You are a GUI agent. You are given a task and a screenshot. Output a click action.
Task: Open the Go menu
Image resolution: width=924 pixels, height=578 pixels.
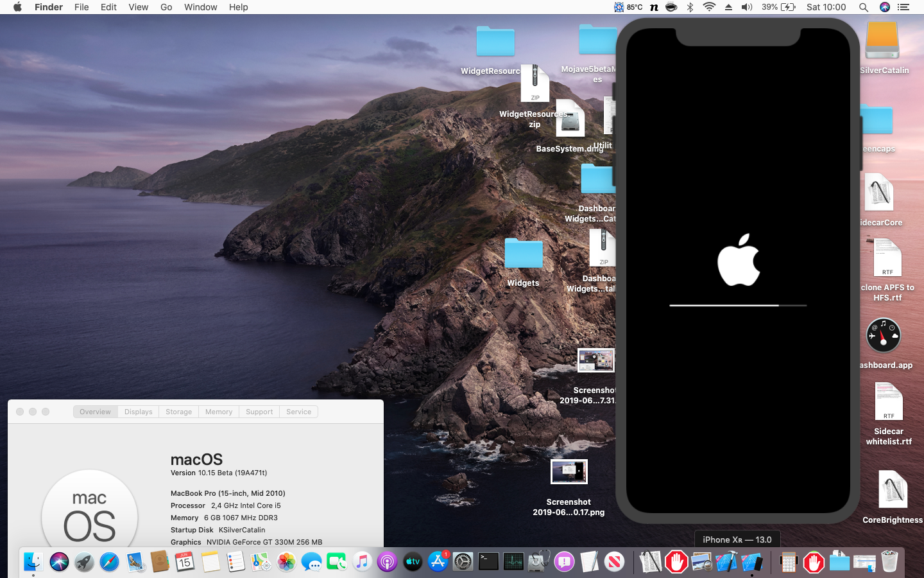(x=166, y=7)
